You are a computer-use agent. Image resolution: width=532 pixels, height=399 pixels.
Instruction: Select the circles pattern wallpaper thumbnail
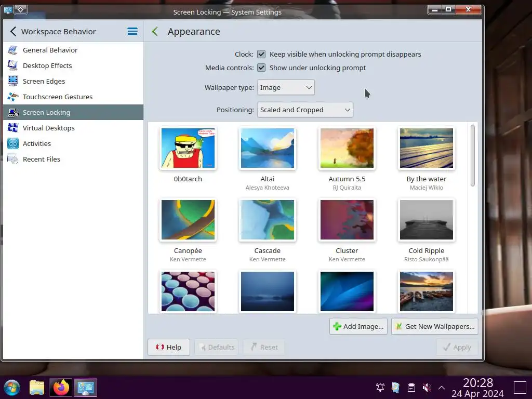[188, 291]
